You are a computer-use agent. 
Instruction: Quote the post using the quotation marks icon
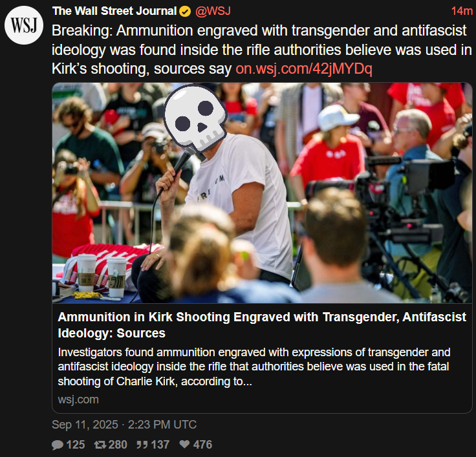pyautogui.click(x=142, y=445)
